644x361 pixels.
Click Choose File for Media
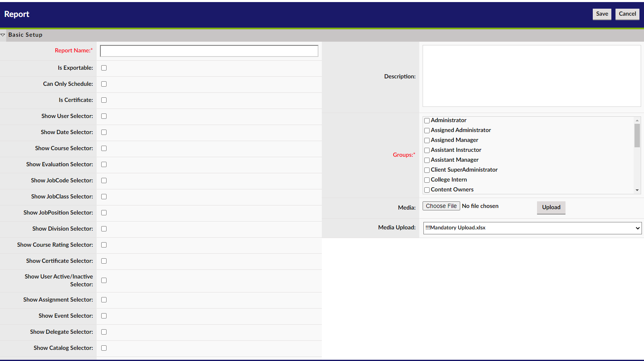pyautogui.click(x=441, y=206)
